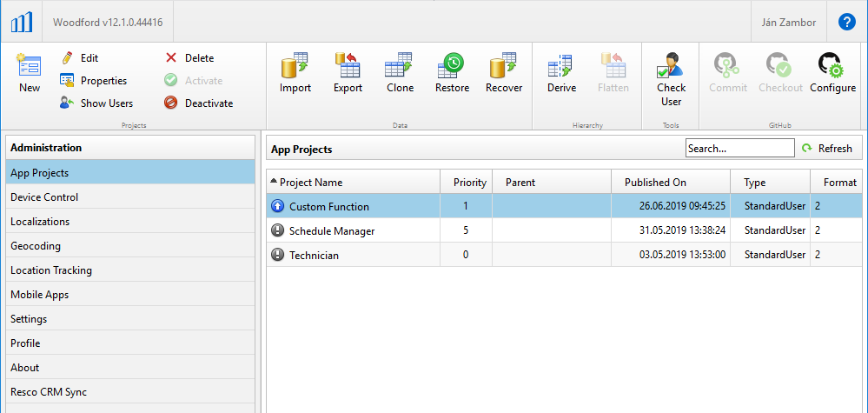Open Device Control in Administration sidebar

coord(44,197)
